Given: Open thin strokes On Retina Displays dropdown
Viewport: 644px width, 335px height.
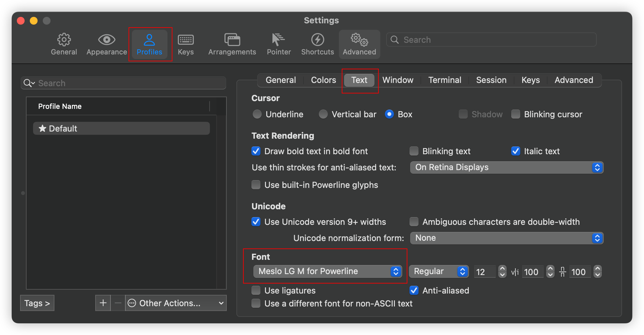Looking at the screenshot, I should [x=507, y=167].
